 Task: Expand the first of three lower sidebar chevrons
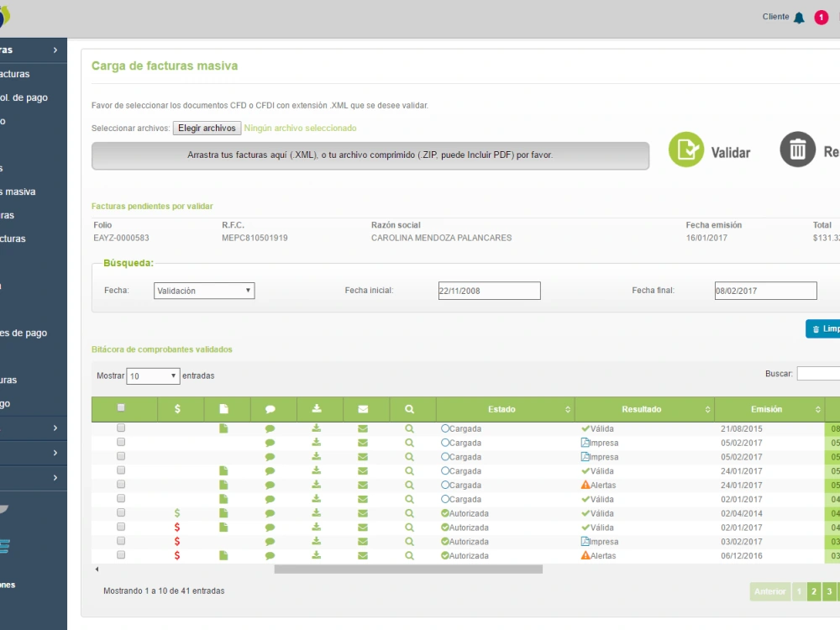[x=55, y=428]
